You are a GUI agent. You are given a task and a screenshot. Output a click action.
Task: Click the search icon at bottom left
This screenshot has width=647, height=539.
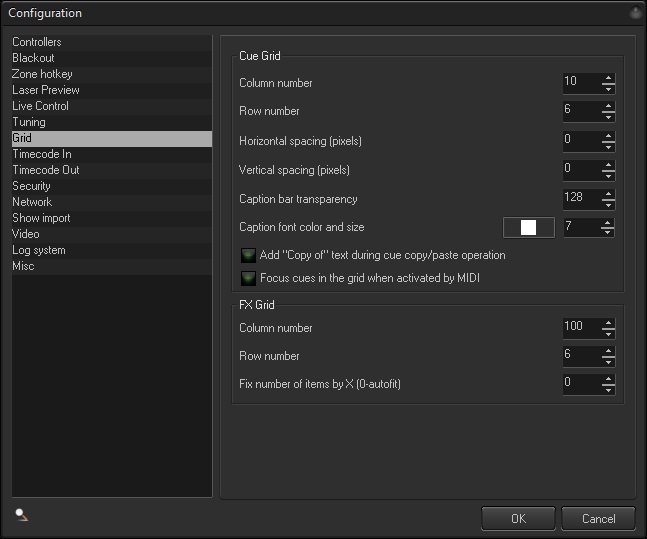21,514
